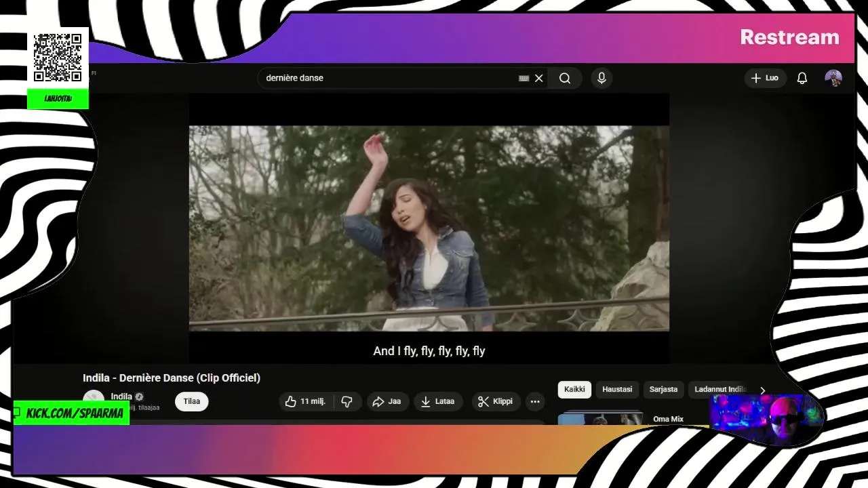
Task: Select the Ladannut Indila filter chip
Action: pyautogui.click(x=720, y=389)
